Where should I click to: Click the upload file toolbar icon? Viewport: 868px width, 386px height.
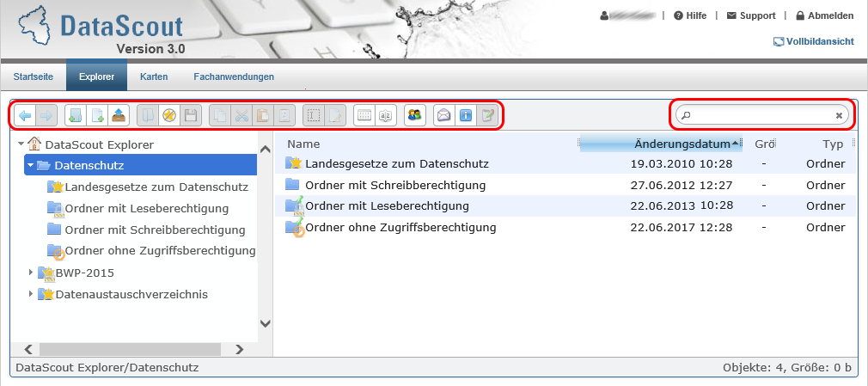(x=119, y=115)
